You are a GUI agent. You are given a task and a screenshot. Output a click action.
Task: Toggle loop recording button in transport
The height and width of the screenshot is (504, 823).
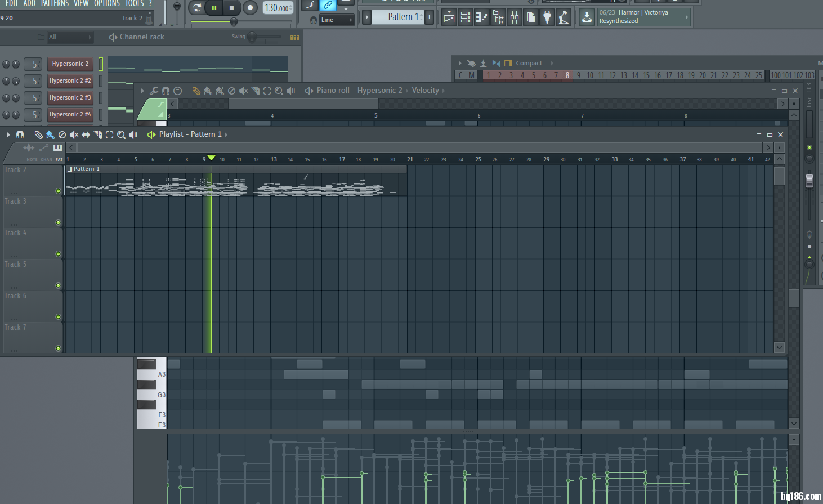pos(196,8)
